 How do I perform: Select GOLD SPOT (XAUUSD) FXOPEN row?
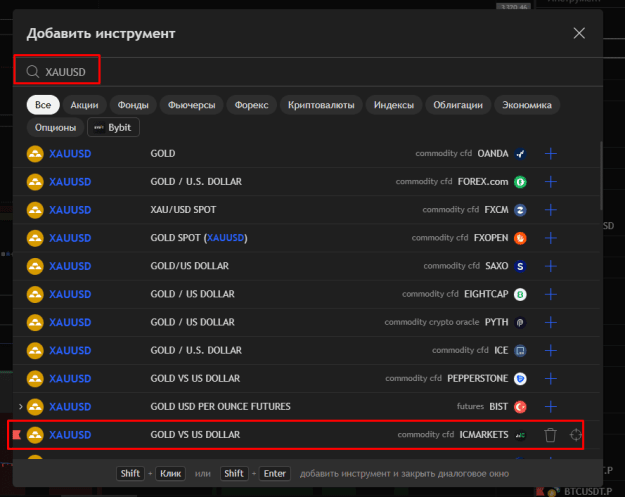[x=306, y=238]
